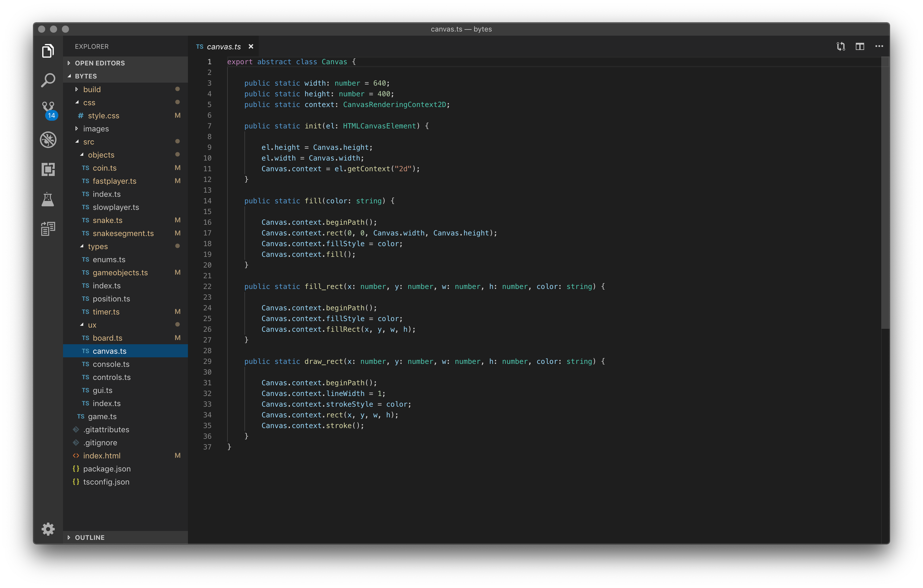Open enums.ts file
The width and height of the screenshot is (923, 588).
(x=126, y=259)
